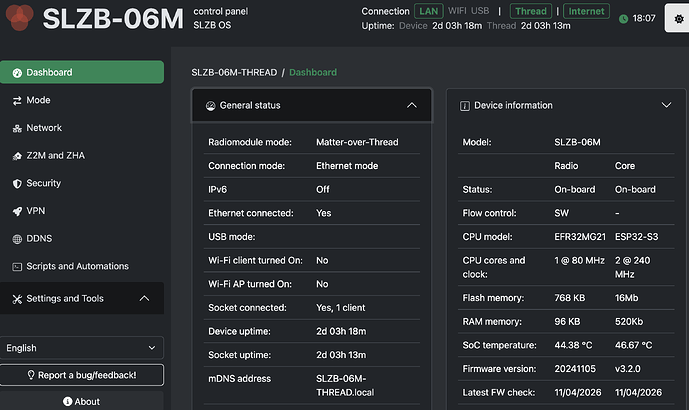Click firmware version 20241105
This screenshot has height=410, width=689.
[x=575, y=369]
